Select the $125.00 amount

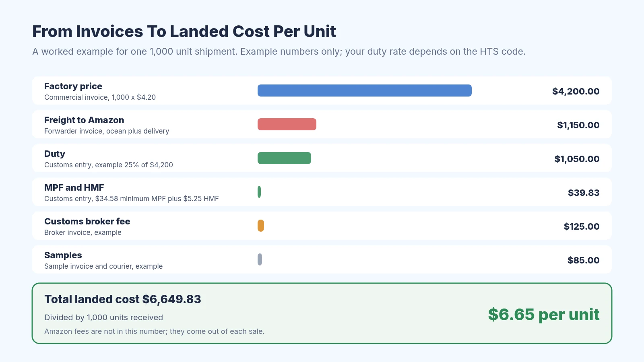click(x=582, y=226)
